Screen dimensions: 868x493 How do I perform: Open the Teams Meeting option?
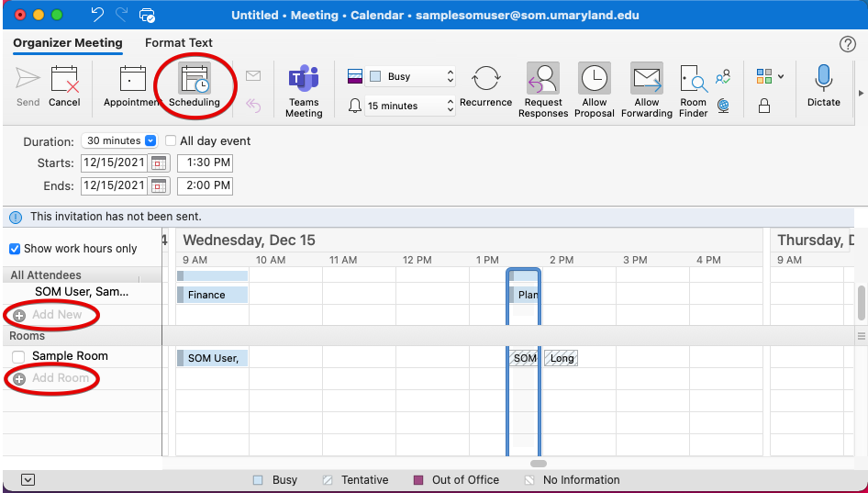(x=304, y=80)
